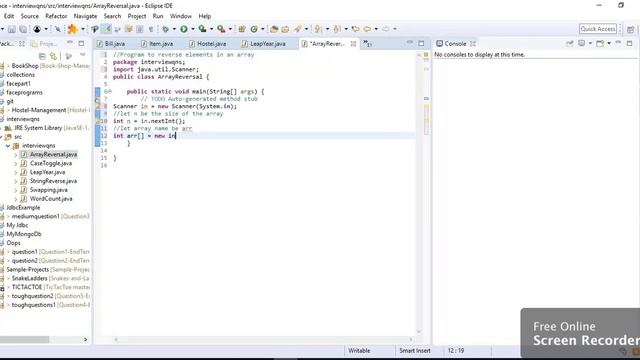Maximize the editor area
This screenshot has height=360, width=640.
(421, 43)
